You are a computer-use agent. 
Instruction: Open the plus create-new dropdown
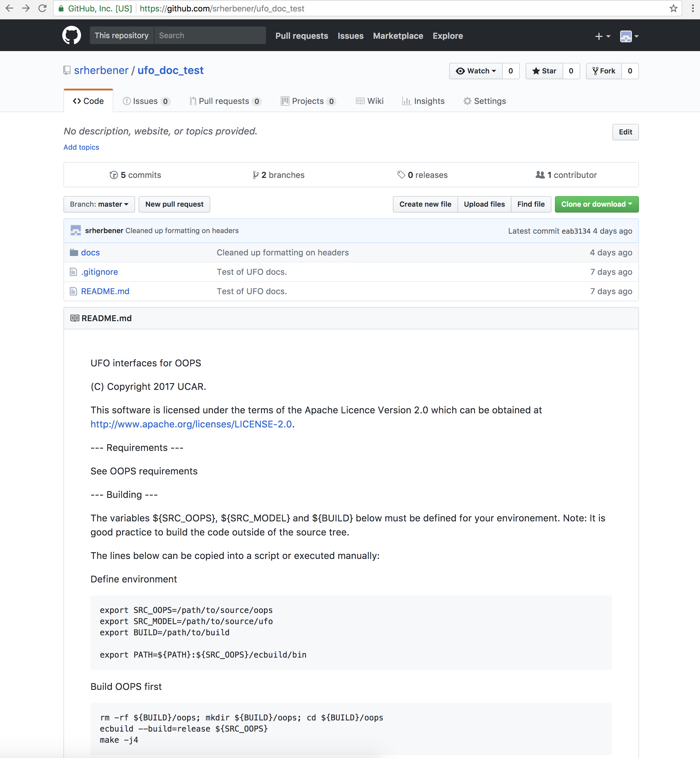[602, 36]
